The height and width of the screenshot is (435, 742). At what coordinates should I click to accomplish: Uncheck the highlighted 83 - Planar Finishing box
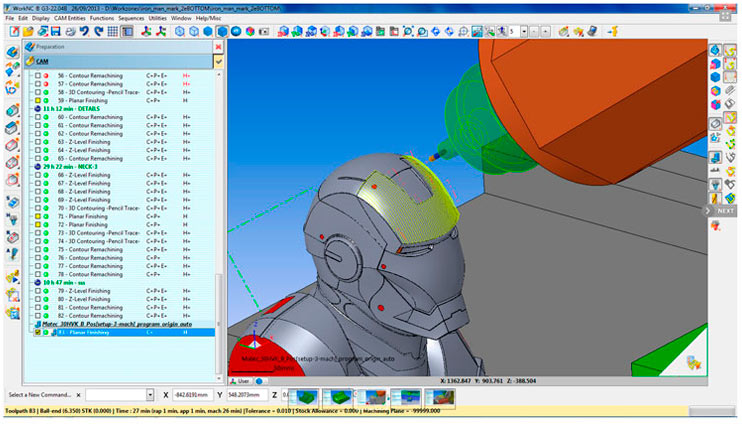(38, 332)
